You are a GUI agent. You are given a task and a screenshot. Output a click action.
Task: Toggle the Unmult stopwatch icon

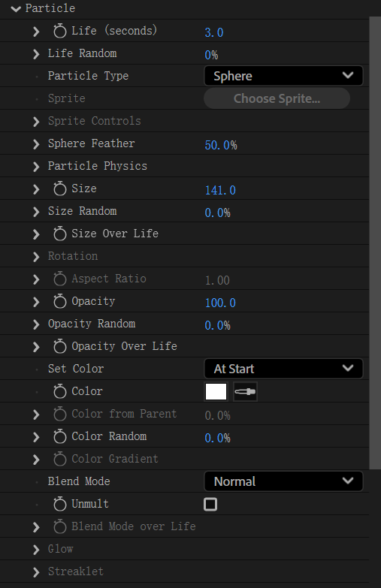pos(59,504)
